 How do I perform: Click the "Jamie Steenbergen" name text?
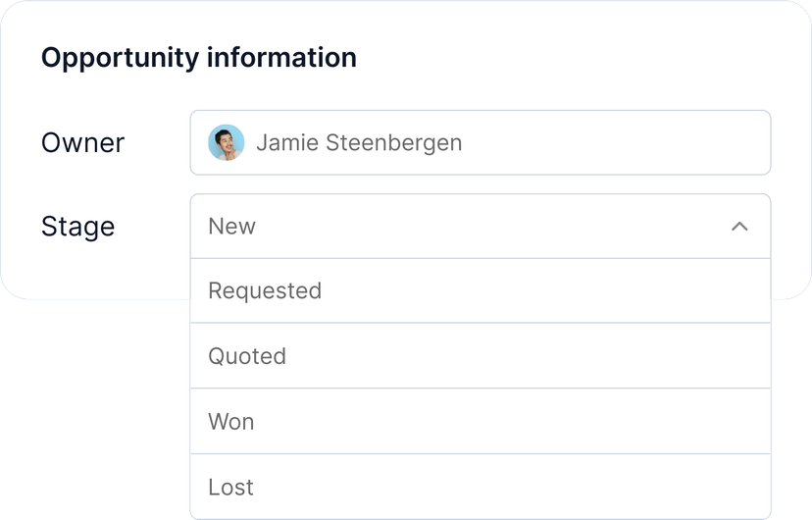(359, 143)
